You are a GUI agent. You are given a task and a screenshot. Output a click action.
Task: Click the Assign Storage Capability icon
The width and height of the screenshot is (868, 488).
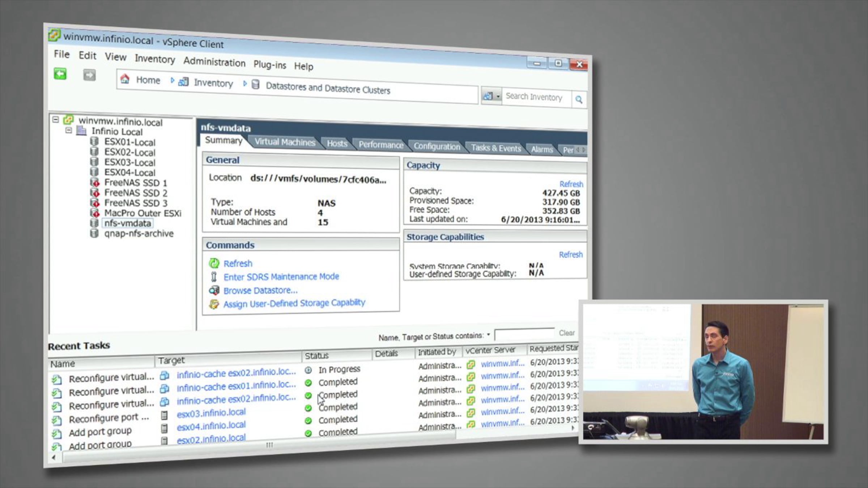(214, 304)
